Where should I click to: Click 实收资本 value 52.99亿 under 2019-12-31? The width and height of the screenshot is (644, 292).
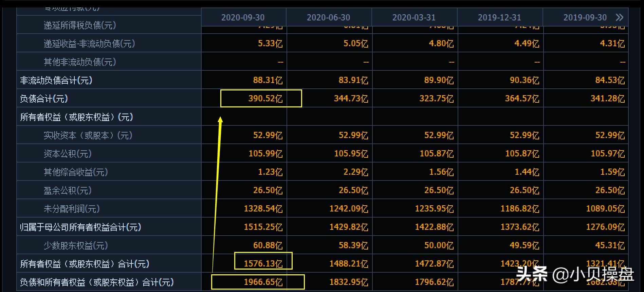pos(525,135)
